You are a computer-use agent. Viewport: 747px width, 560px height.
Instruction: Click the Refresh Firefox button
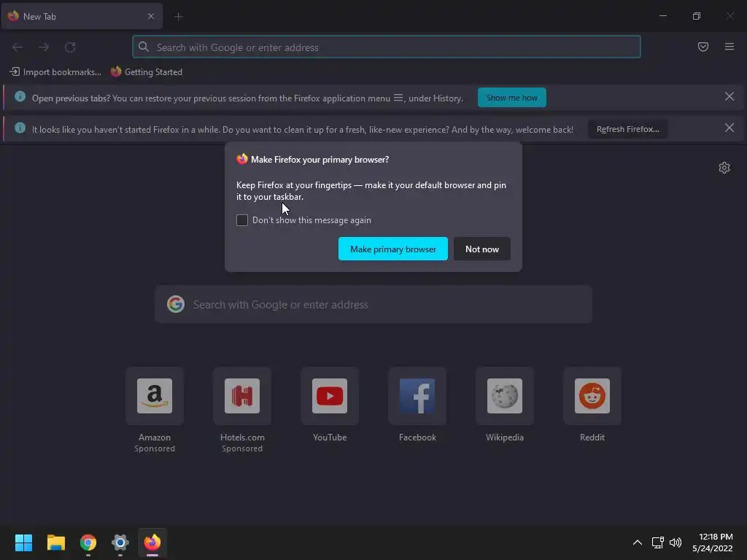click(x=627, y=129)
